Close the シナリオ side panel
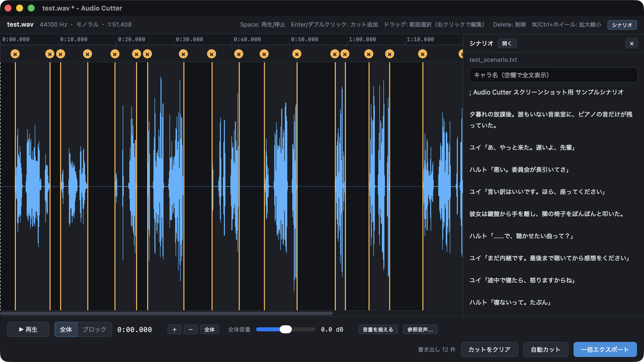The width and height of the screenshot is (644, 362). point(631,43)
